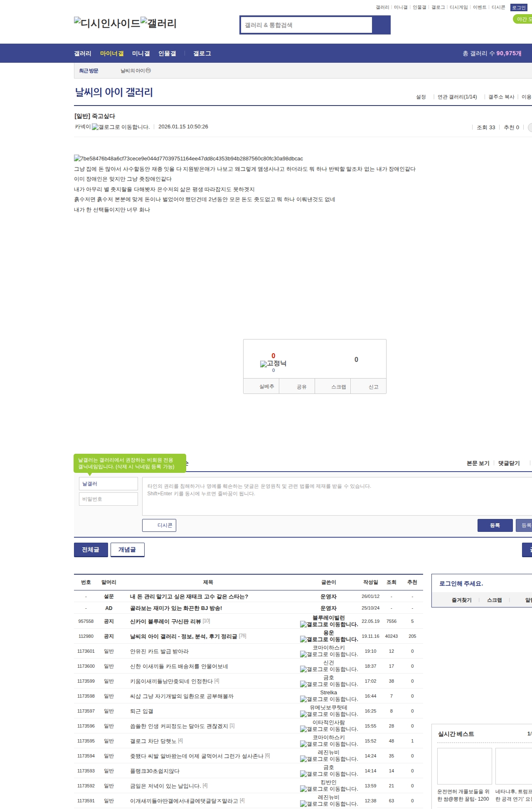Open gallog icon beside author Strelka

tap(329, 699)
